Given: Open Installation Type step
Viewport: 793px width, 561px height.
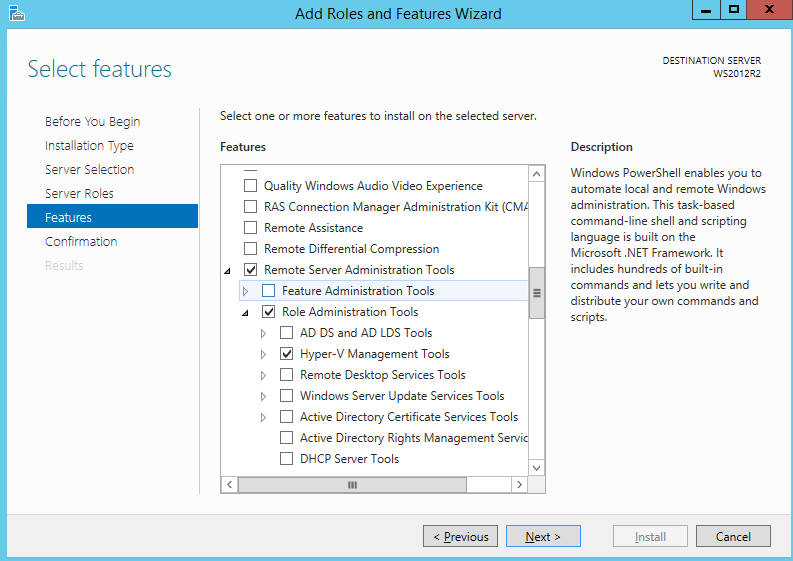Looking at the screenshot, I should pyautogui.click(x=90, y=145).
